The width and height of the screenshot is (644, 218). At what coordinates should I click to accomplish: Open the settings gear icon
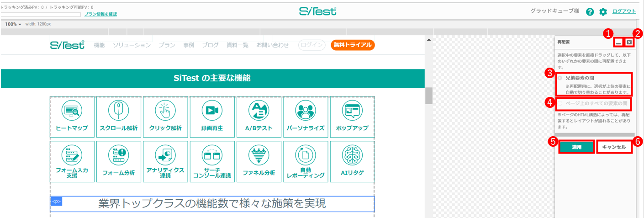(x=603, y=12)
